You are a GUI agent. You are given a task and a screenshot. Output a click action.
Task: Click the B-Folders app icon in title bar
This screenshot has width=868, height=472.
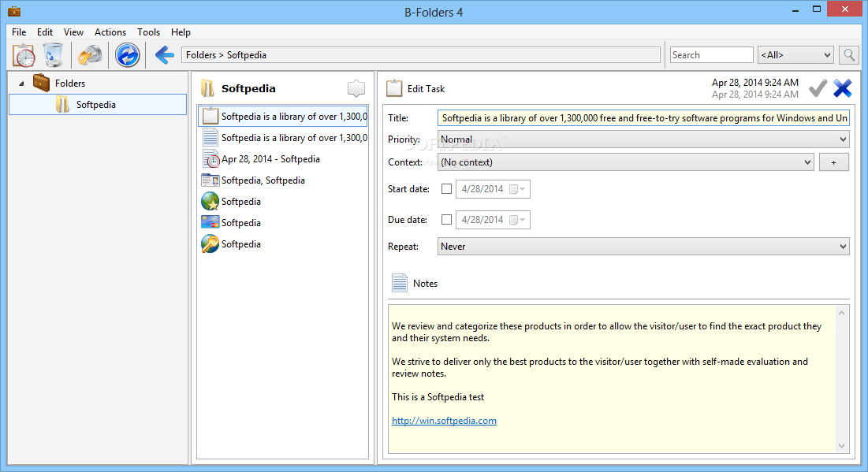click(14, 11)
